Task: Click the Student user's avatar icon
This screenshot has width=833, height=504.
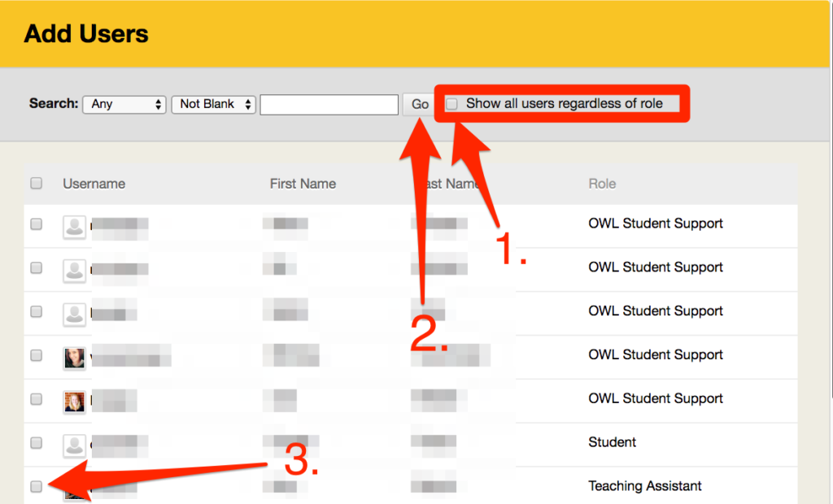Action: (x=74, y=443)
